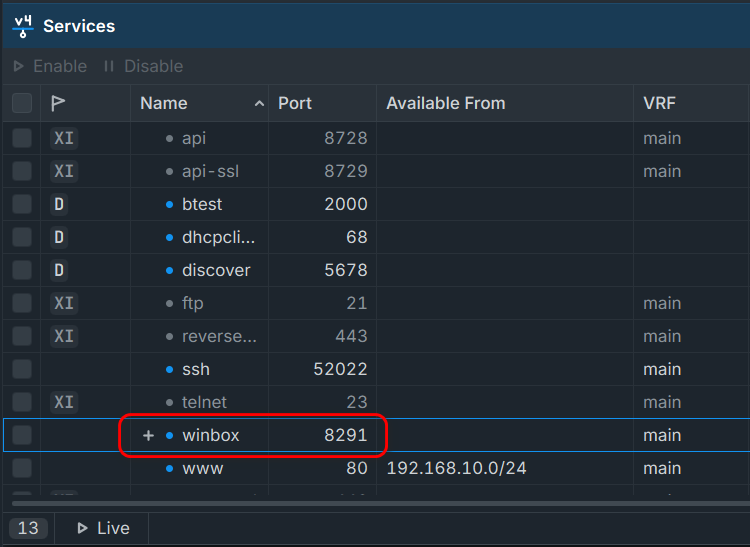Screen dimensions: 750x547
Task: Click port value 5678
Action: [x=346, y=270]
